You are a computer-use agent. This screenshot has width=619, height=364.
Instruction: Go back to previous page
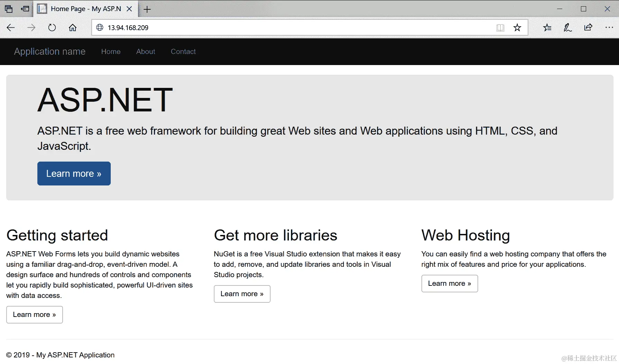(11, 28)
